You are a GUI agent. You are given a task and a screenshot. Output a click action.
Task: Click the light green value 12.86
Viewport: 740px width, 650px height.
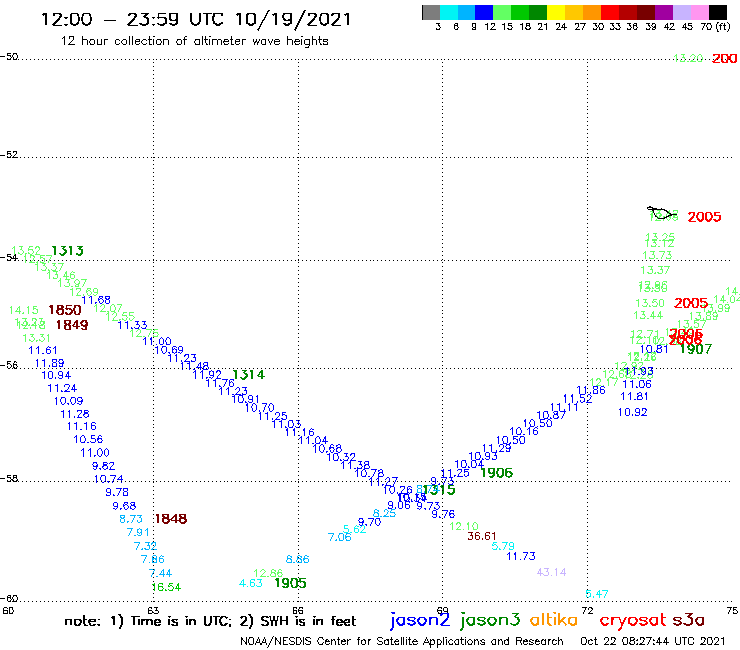(268, 574)
